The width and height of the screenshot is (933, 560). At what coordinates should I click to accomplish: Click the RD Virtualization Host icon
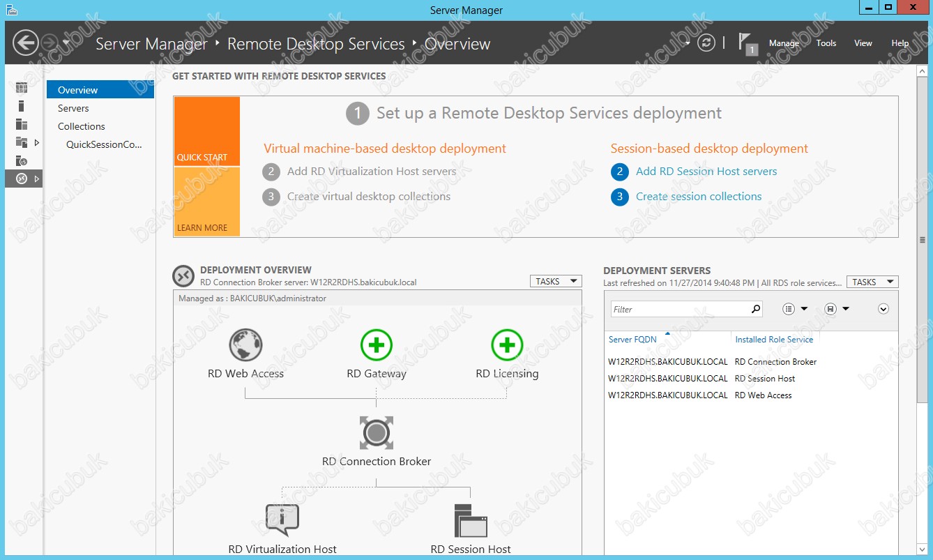pyautogui.click(x=282, y=520)
